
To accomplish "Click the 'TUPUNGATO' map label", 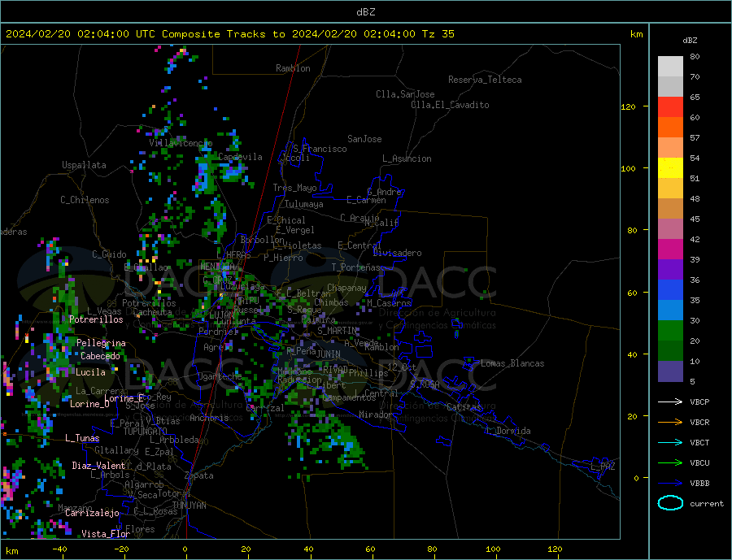I will (146, 432).
